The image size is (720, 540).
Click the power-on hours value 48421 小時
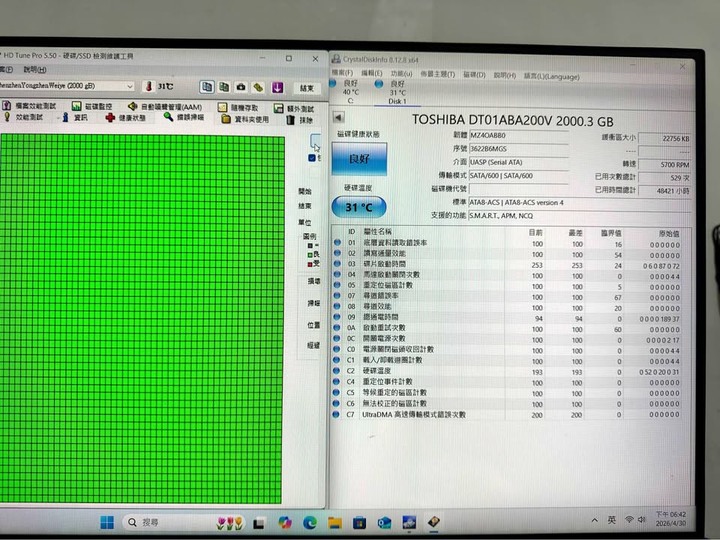664,191
